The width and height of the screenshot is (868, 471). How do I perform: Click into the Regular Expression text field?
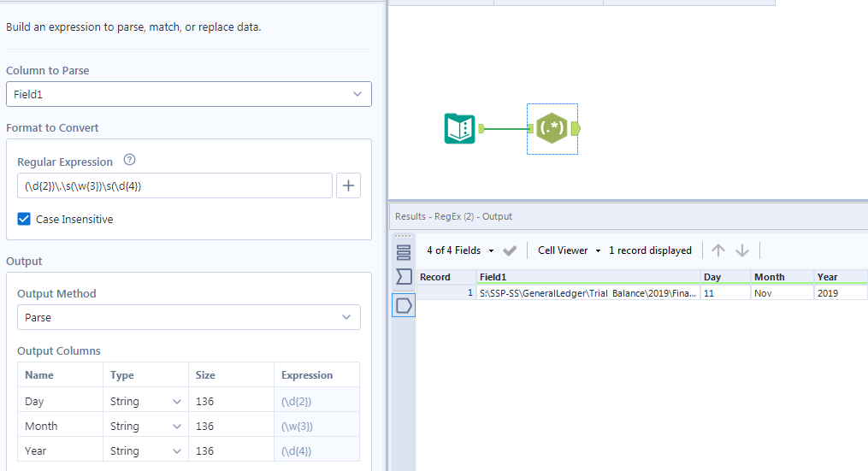[x=174, y=185]
